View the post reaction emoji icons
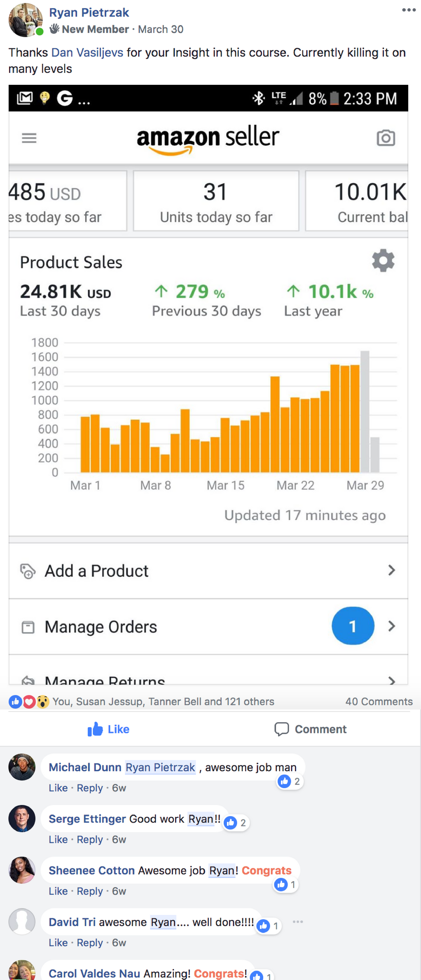Screen dimensions: 421x980 29,701
